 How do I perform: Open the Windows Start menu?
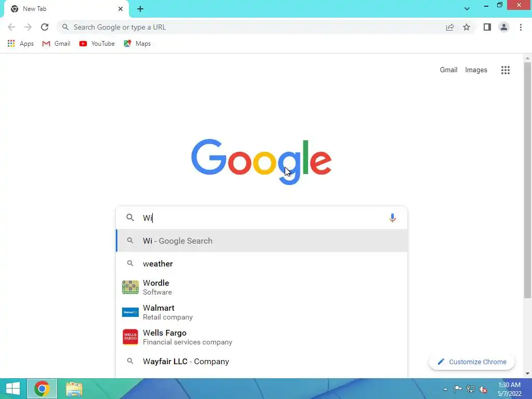coord(13,389)
